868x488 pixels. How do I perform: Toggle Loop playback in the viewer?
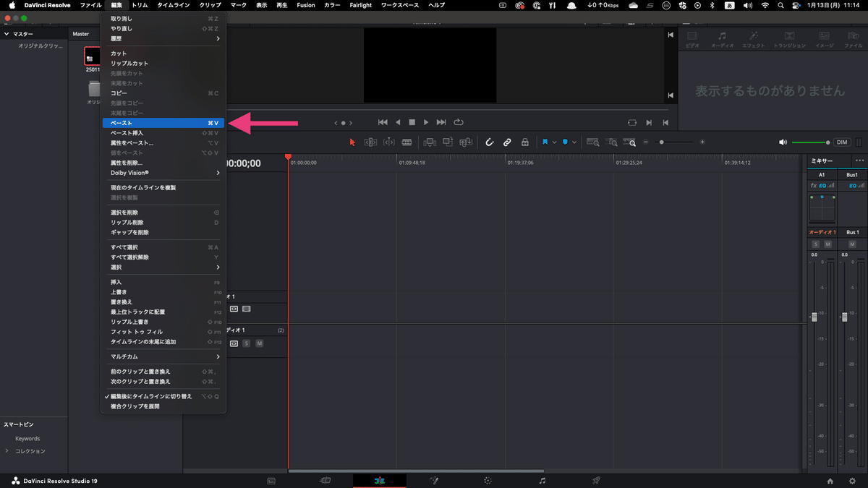coord(459,122)
